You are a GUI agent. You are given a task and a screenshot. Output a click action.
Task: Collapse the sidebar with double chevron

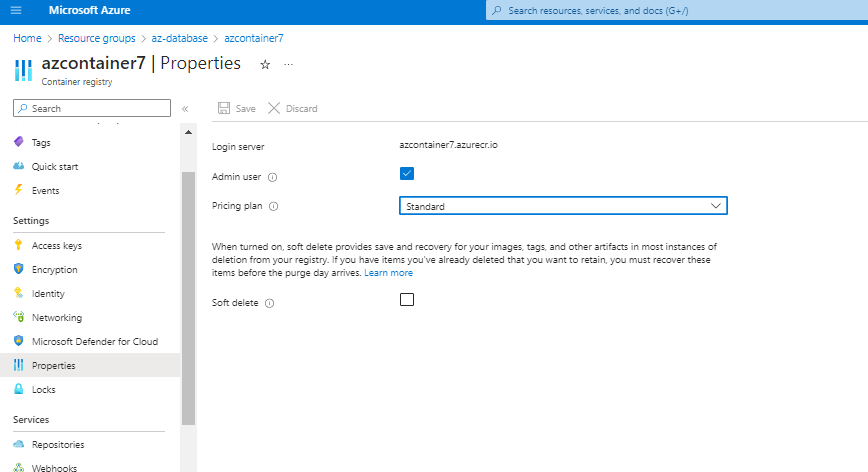(185, 109)
